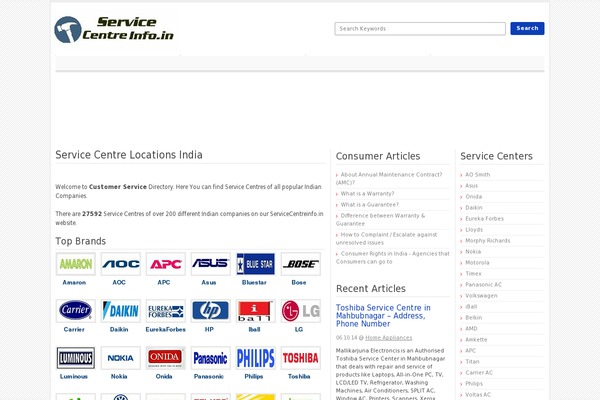Screen dimensions: 600x400
Task: Open Timex in Service Centers list
Action: [473, 274]
